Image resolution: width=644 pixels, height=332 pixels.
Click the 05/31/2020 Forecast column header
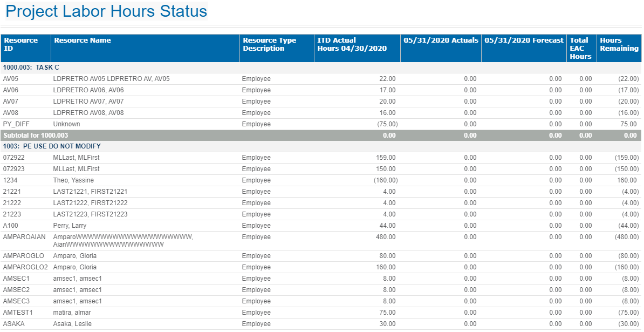(x=523, y=40)
